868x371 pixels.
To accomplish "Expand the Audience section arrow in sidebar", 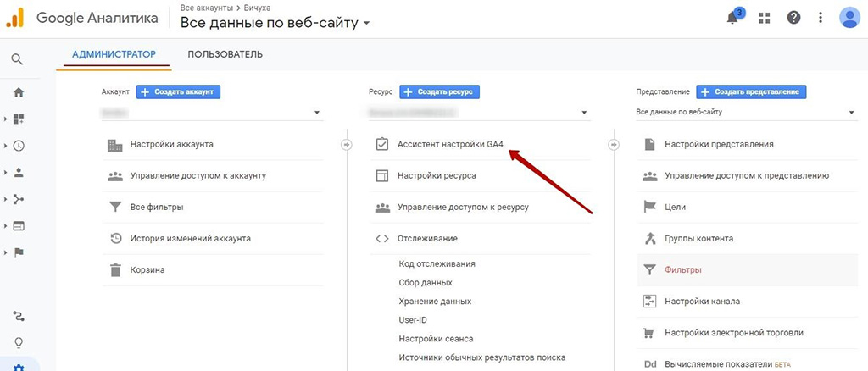I will tap(5, 173).
